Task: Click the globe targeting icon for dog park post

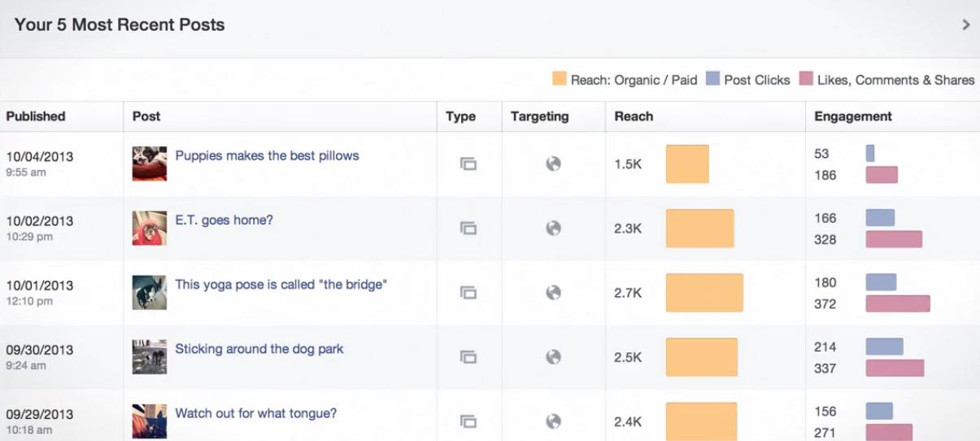Action: [x=553, y=356]
